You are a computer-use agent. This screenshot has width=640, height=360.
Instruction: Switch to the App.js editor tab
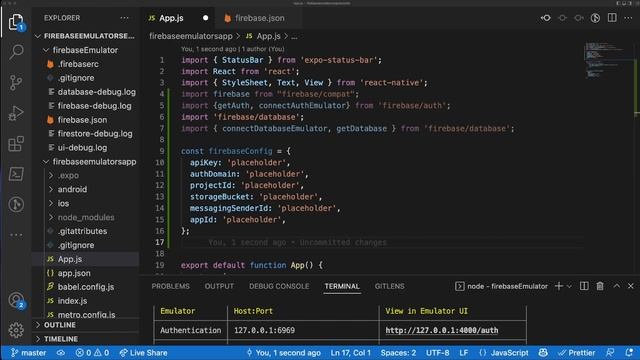tap(171, 18)
